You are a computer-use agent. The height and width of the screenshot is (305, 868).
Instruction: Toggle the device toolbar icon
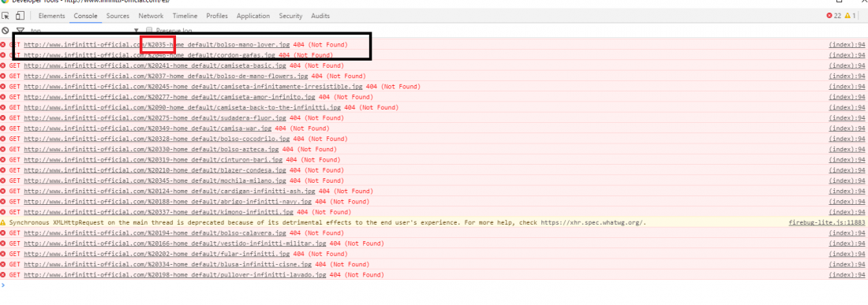(x=20, y=16)
